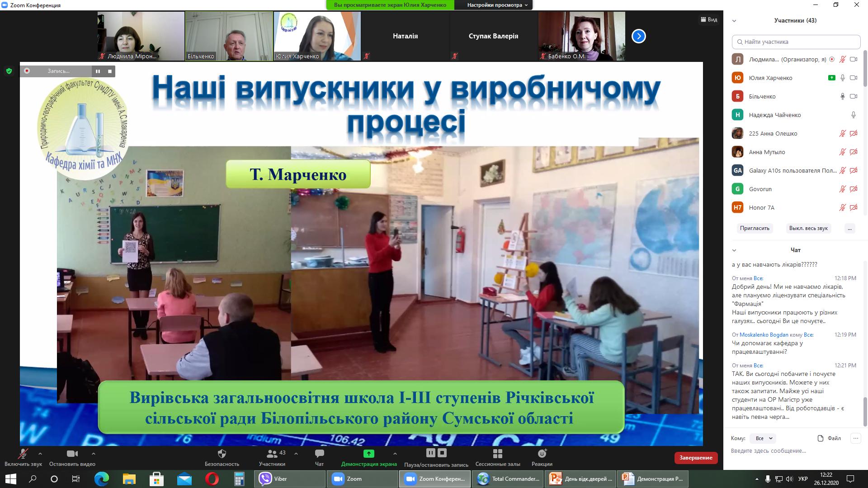Show next video thumbnails with arrow
Viewport: 868px width, 488px height.
point(638,36)
